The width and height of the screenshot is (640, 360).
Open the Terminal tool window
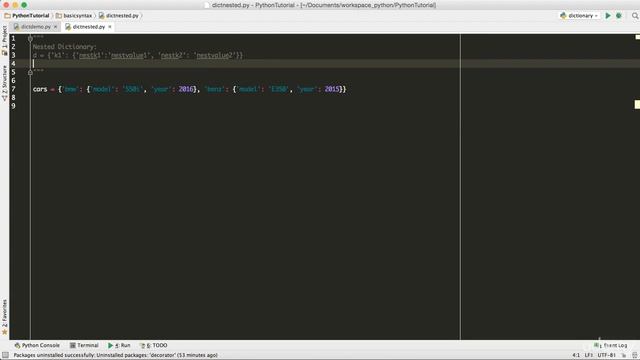point(84,345)
